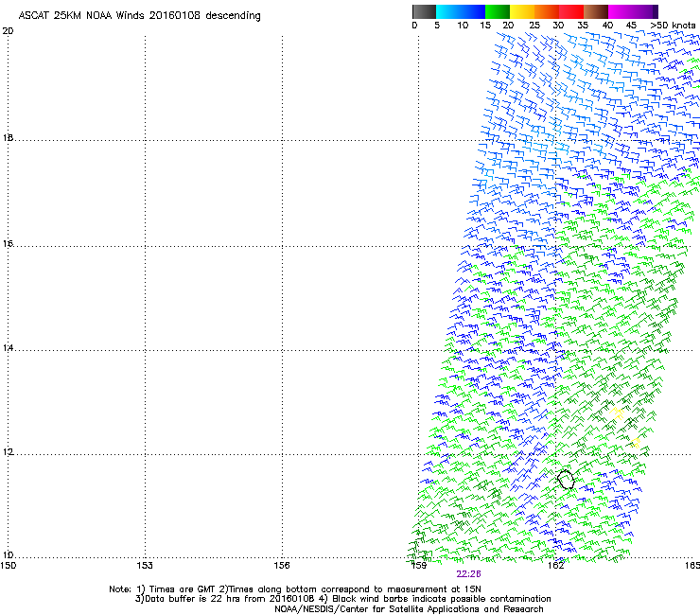Click the black island outline near 162E
The height and width of the screenshot is (615, 700).
(x=566, y=479)
